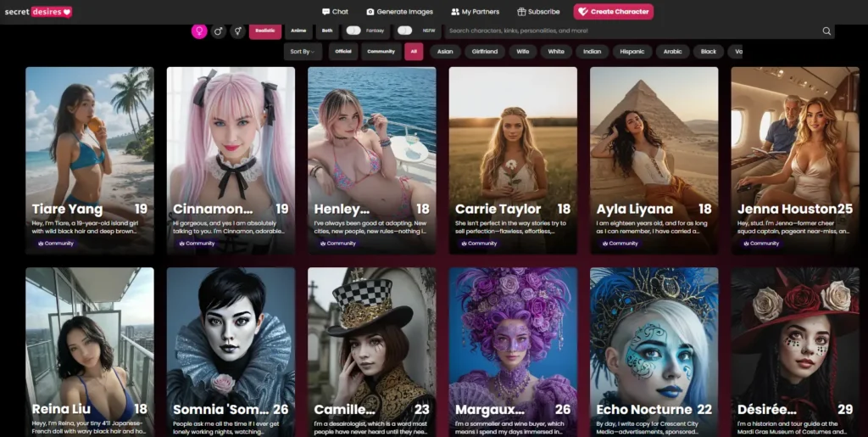Open the Reina Liu character card
The width and height of the screenshot is (868, 437).
(90, 352)
